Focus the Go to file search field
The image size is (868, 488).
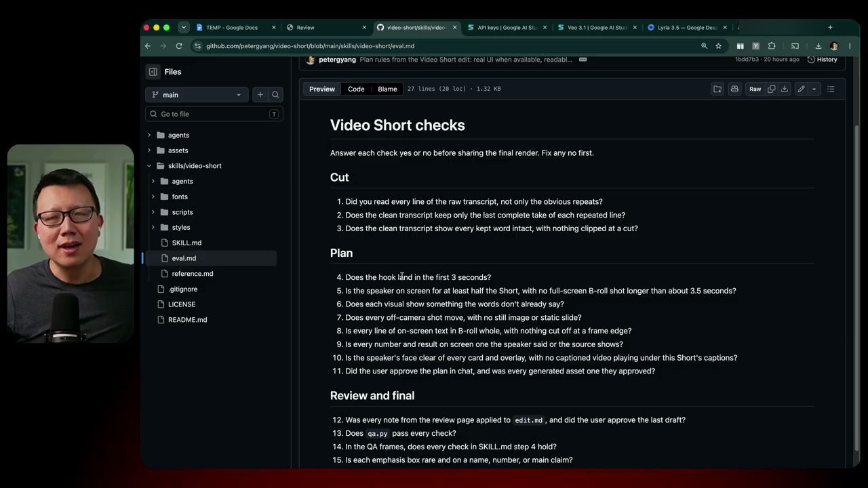pos(214,114)
